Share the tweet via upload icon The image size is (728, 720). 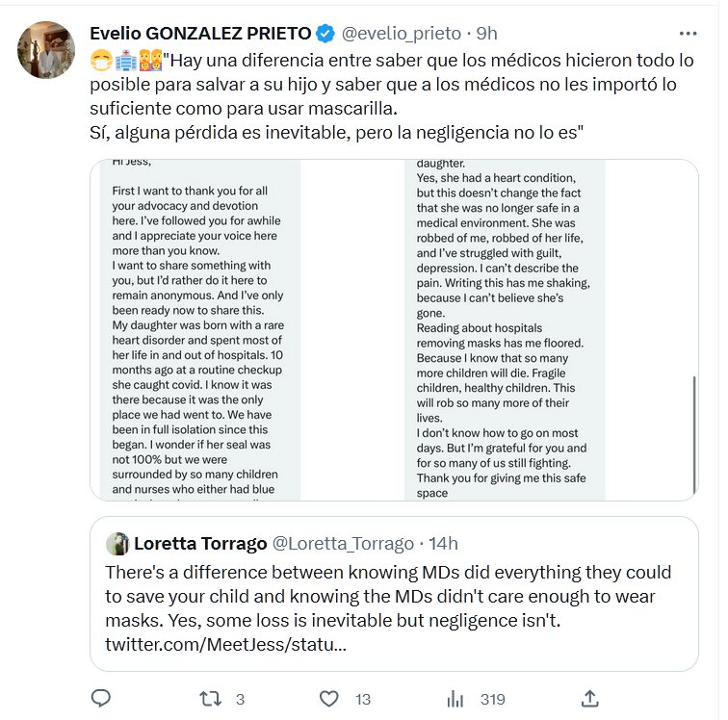coord(590,698)
